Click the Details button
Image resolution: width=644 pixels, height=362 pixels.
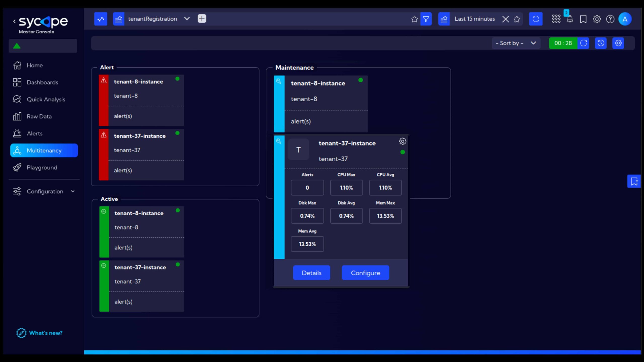[311, 273]
